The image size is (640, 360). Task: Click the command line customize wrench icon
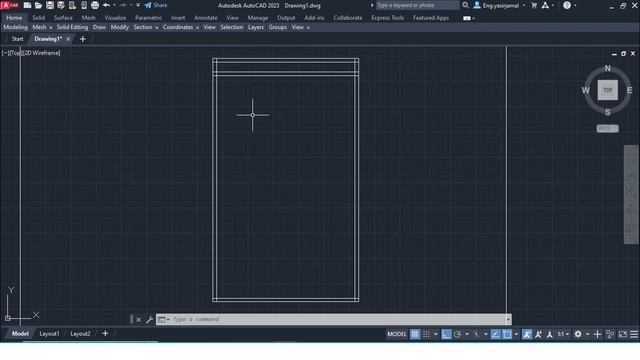[149, 320]
